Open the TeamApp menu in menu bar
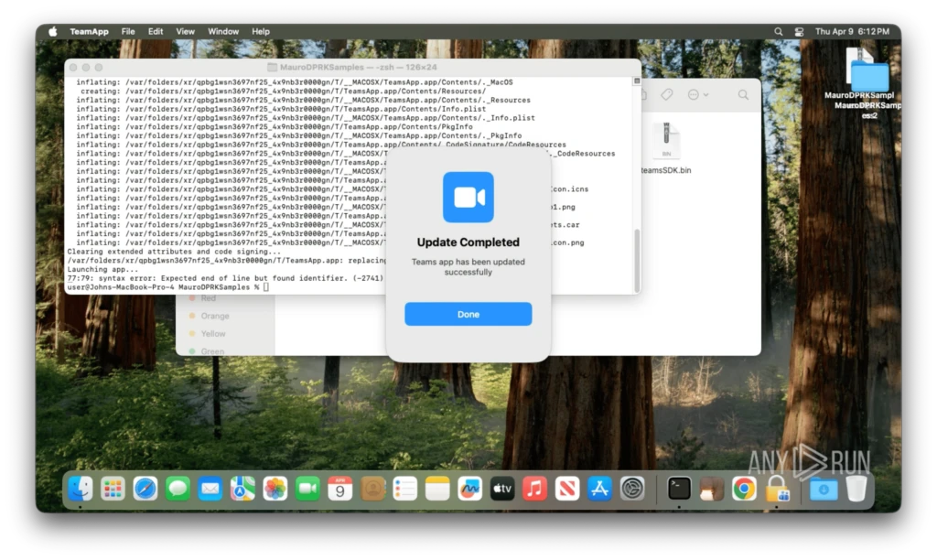 (x=89, y=31)
